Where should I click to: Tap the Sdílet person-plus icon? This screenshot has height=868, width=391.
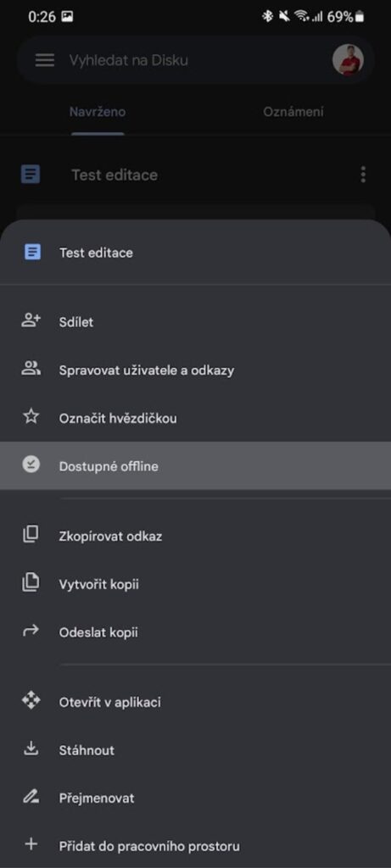tap(31, 320)
